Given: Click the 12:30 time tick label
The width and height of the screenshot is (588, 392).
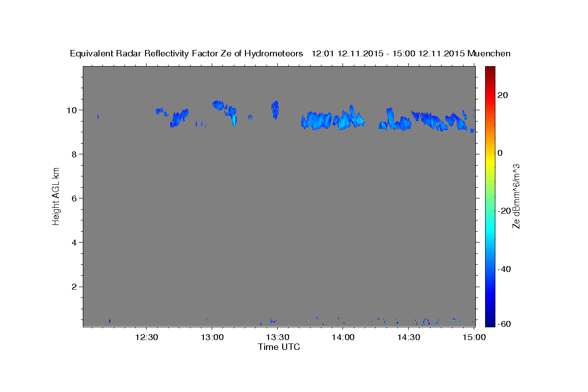Looking at the screenshot, I should (x=146, y=337).
